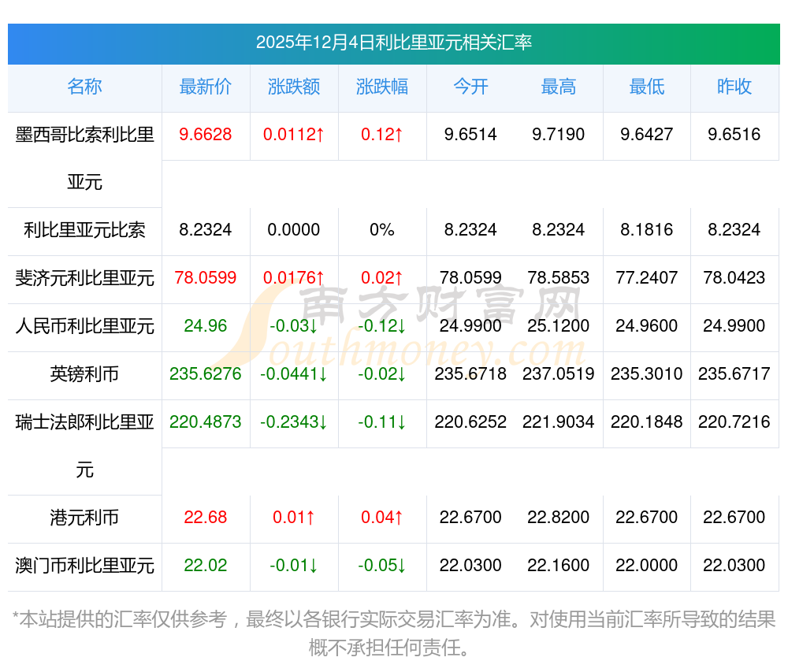This screenshot has width=788, height=672.
Task: Click the 涨跌额 column header
Action: coord(294,87)
